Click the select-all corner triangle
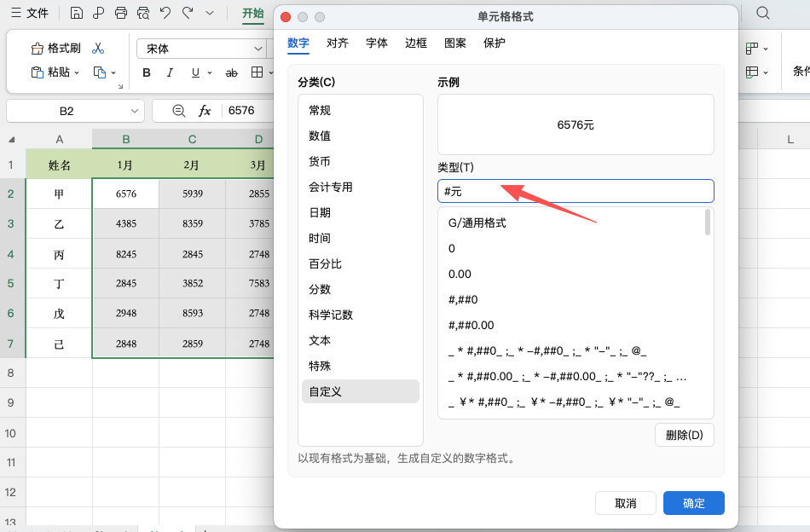This screenshot has height=532, width=810. pyautogui.click(x=12, y=140)
